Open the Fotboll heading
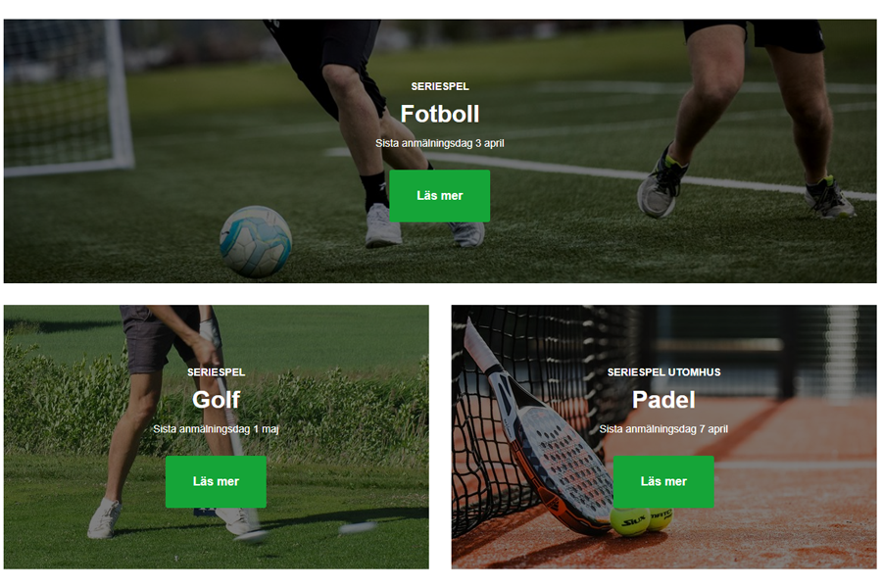This screenshot has height=588, width=882. pos(440,114)
